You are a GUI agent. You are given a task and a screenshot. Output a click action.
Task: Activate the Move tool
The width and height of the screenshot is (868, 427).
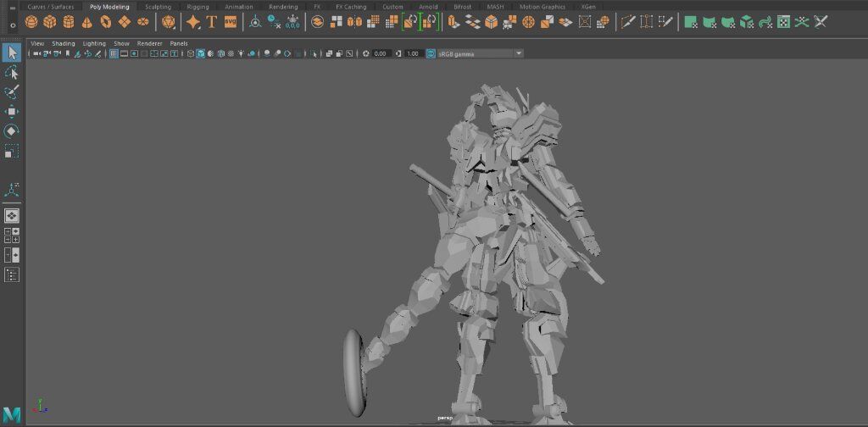pyautogui.click(x=12, y=112)
